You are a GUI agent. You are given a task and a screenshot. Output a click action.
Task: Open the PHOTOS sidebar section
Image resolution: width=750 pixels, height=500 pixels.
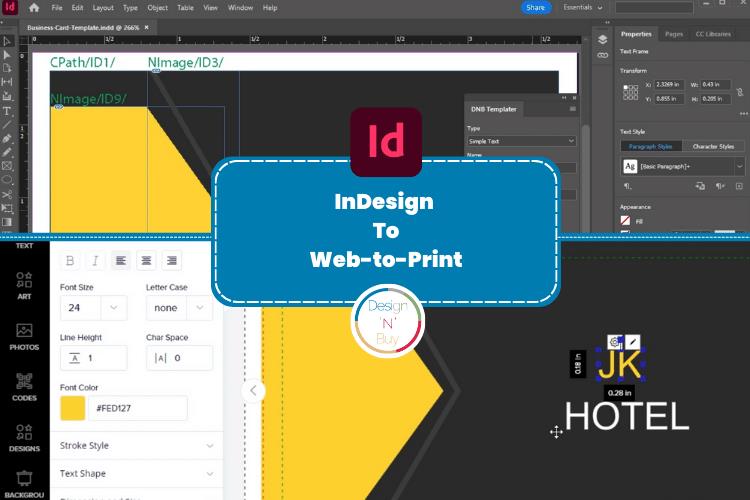[24, 336]
